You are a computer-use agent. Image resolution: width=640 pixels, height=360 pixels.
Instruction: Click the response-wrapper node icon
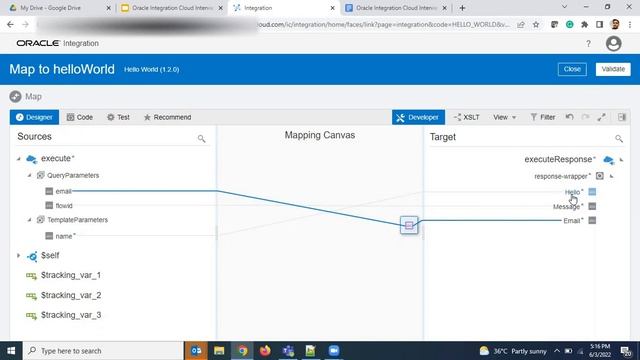point(600,176)
